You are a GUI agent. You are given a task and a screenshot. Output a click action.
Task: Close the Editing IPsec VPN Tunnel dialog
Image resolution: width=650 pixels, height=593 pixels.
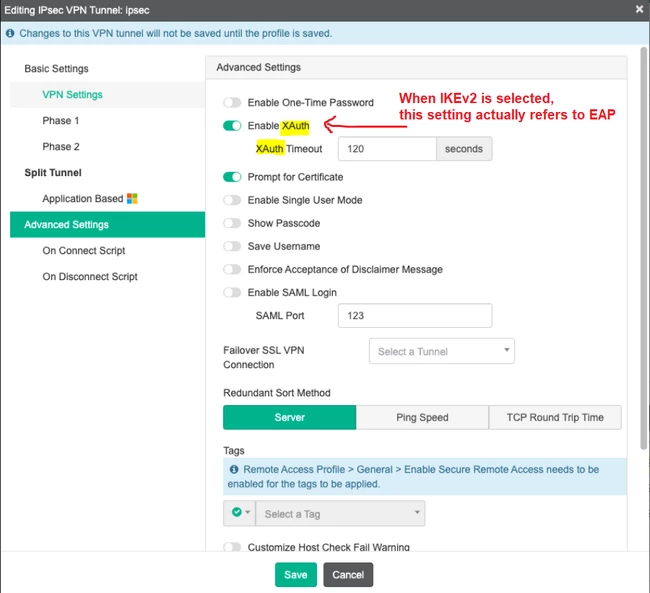pos(639,9)
